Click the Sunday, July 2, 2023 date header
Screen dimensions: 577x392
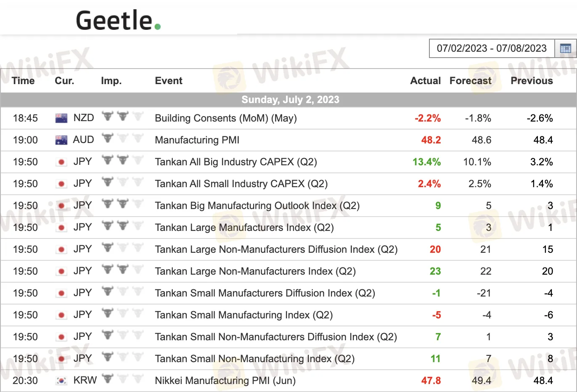(x=290, y=100)
